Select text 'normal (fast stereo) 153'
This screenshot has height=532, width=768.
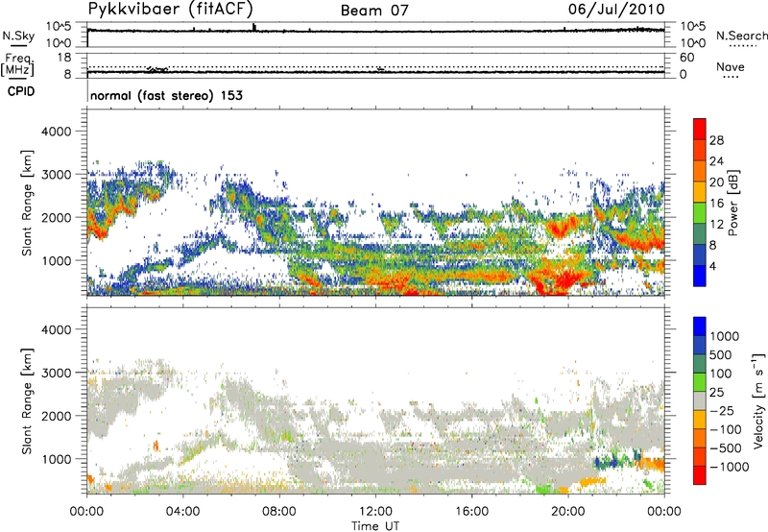(166, 95)
